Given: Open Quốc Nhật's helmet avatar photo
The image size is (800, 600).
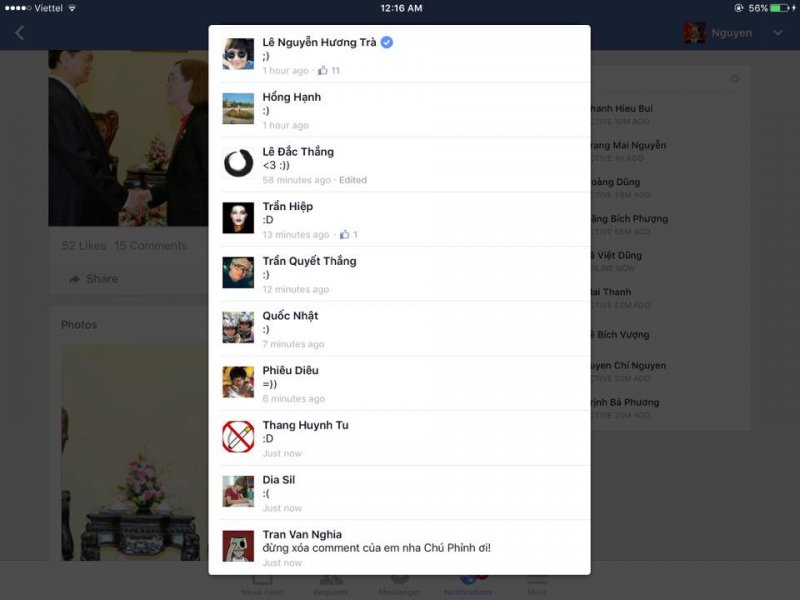Looking at the screenshot, I should point(238,327).
